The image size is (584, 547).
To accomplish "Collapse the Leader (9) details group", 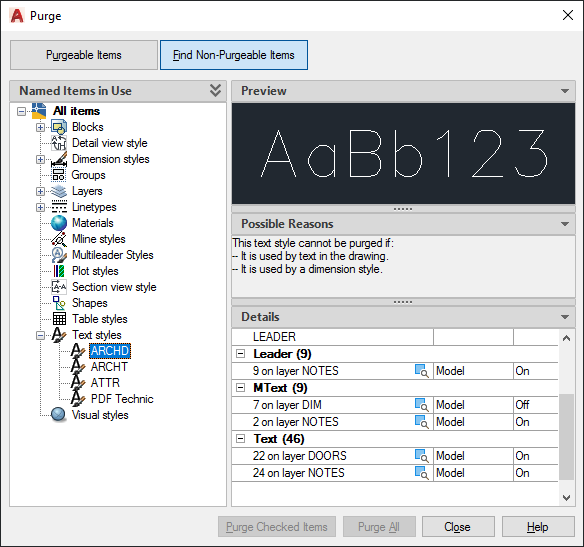I will 241,354.
